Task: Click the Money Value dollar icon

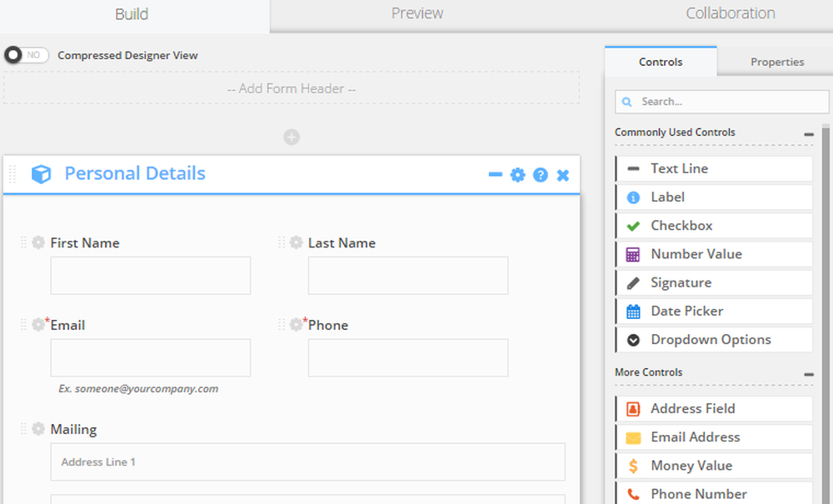Action: pyautogui.click(x=633, y=467)
